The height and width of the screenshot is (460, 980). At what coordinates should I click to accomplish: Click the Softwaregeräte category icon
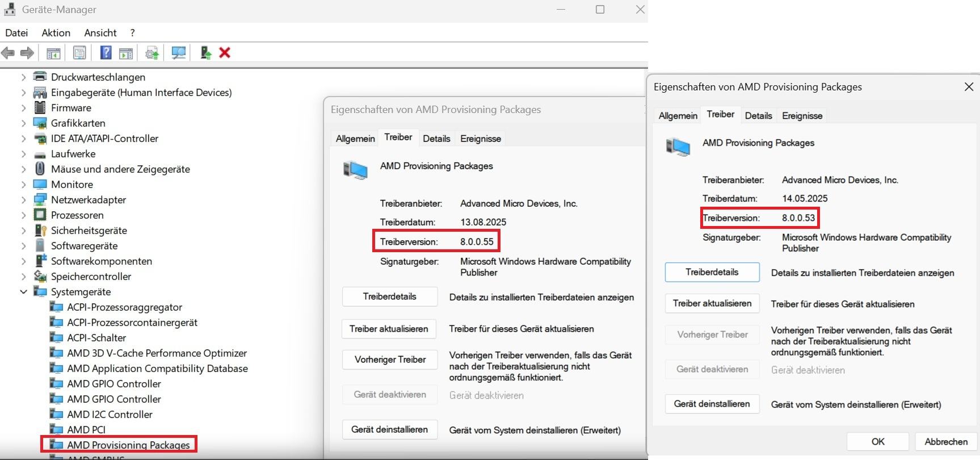[x=40, y=245]
